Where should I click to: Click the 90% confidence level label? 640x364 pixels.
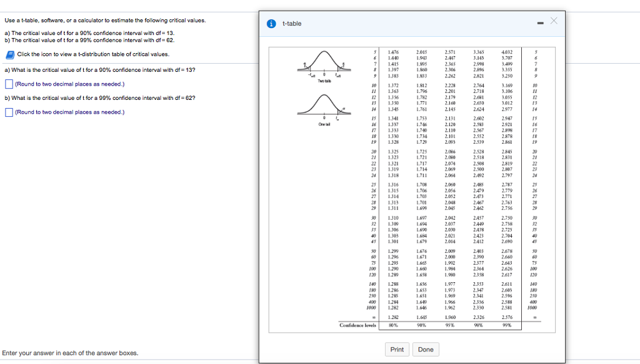[x=422, y=326]
